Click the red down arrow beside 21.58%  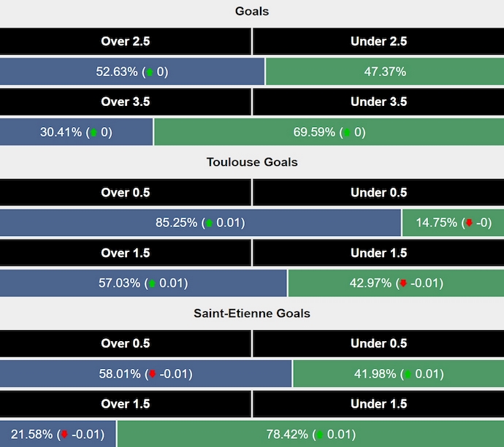[64, 435]
